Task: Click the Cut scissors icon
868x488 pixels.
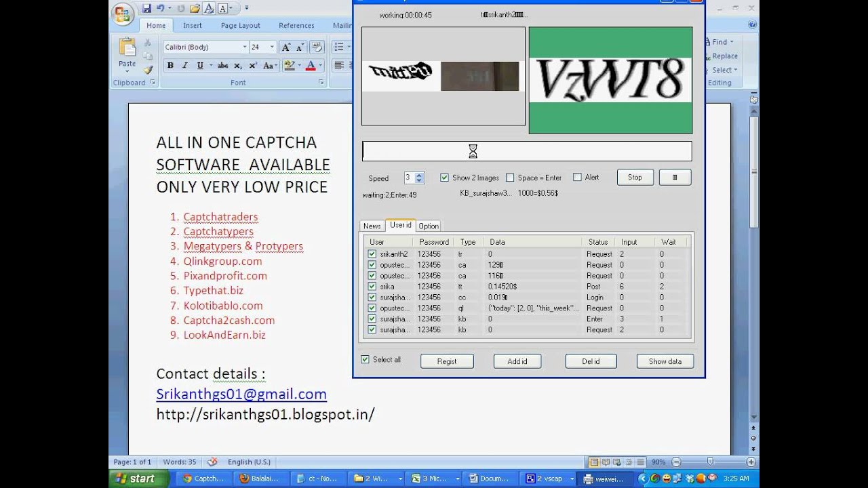Action: 147,42
